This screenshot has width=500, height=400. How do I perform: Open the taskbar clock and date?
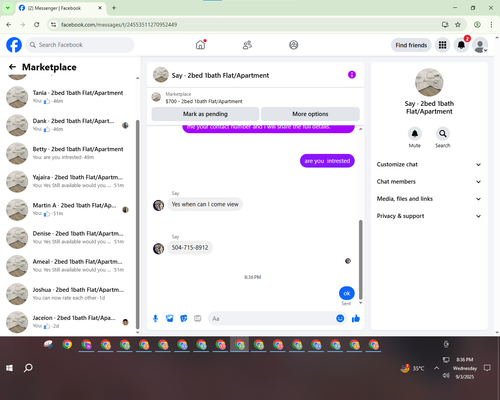pyautogui.click(x=465, y=368)
